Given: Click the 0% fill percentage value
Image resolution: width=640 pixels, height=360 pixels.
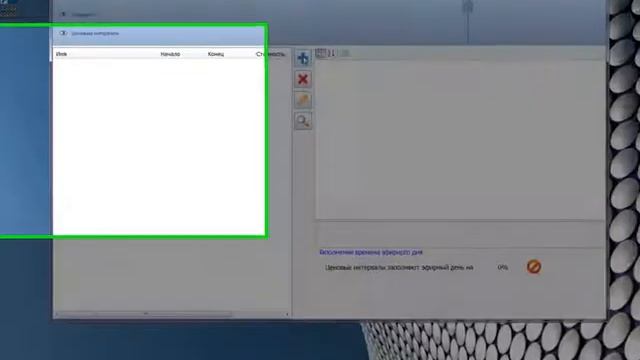Looking at the screenshot, I should [502, 267].
